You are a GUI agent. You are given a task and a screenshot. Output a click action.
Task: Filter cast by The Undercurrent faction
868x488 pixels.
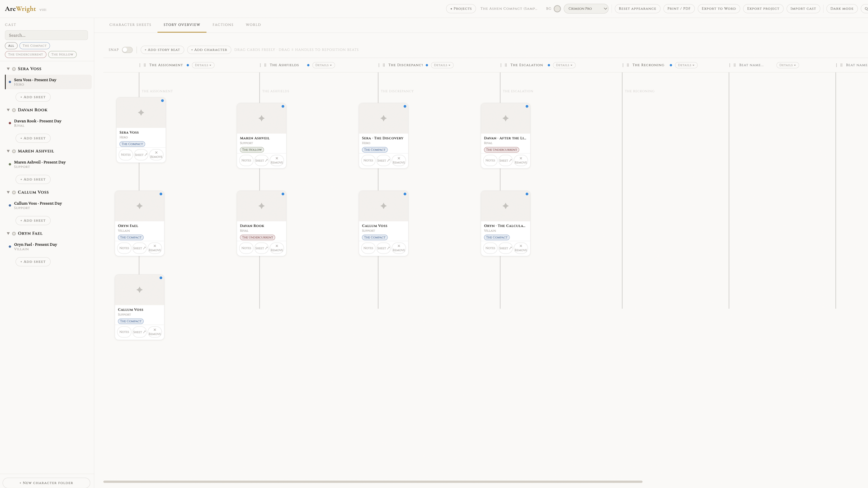(x=25, y=54)
